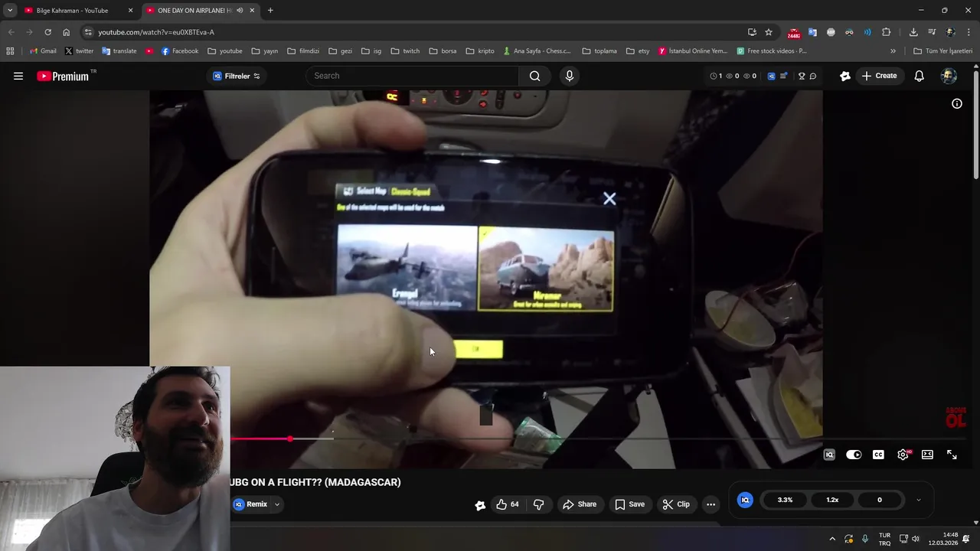This screenshot has width=980, height=551.
Task: Open the more actions three-dot menu
Action: (x=710, y=504)
